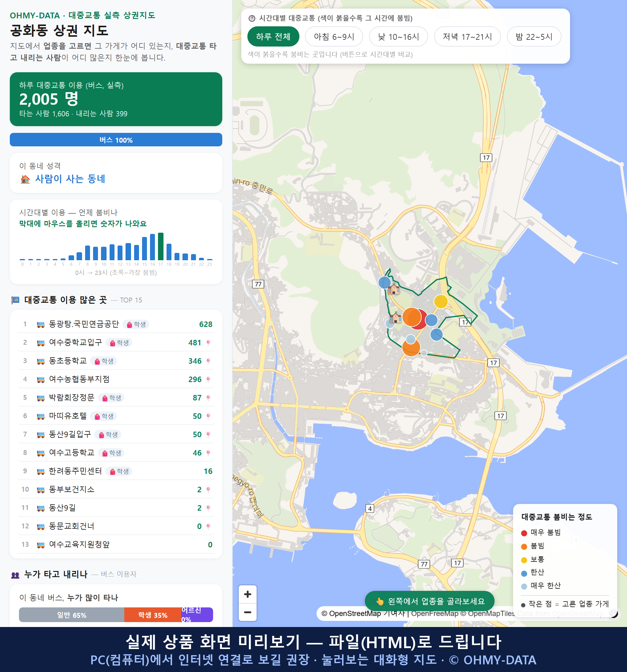The image size is (627, 672).
Task: Click the 버스 100% blue bar
Action: pyautogui.click(x=116, y=140)
